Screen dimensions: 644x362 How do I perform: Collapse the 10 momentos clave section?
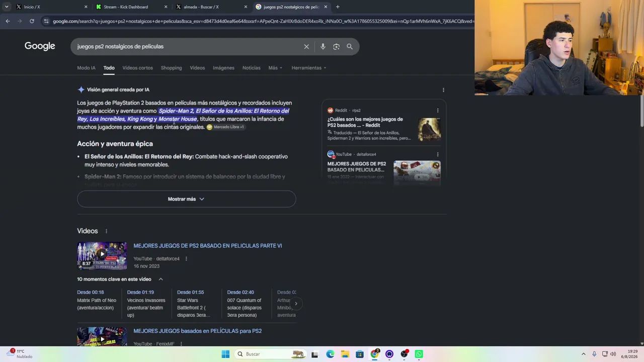point(160,279)
